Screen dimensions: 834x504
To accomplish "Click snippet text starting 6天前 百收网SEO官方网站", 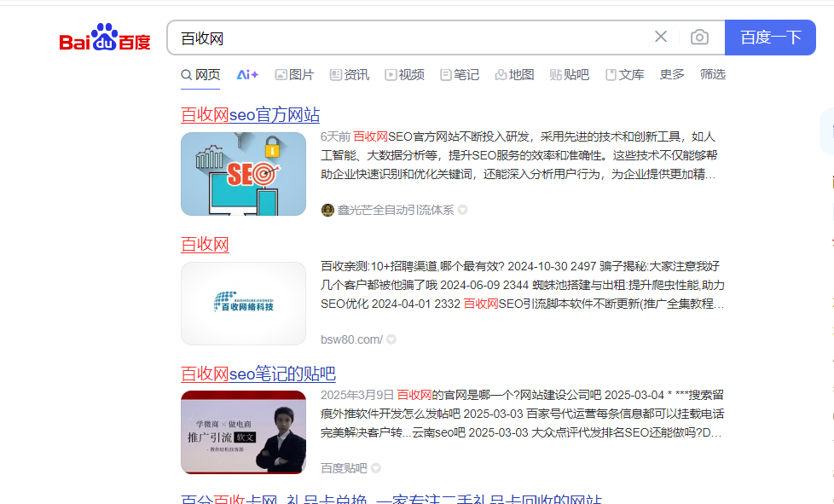I will tap(519, 155).
